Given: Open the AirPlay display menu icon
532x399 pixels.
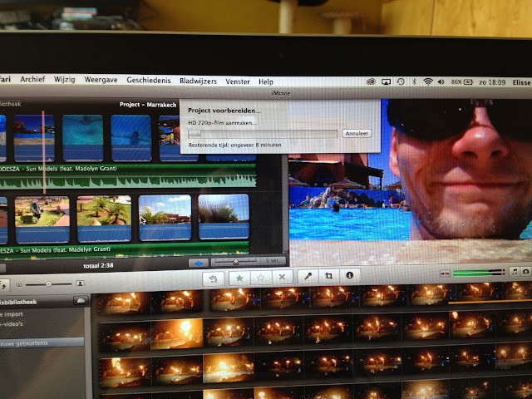Looking at the screenshot, I should pyautogui.click(x=386, y=81).
